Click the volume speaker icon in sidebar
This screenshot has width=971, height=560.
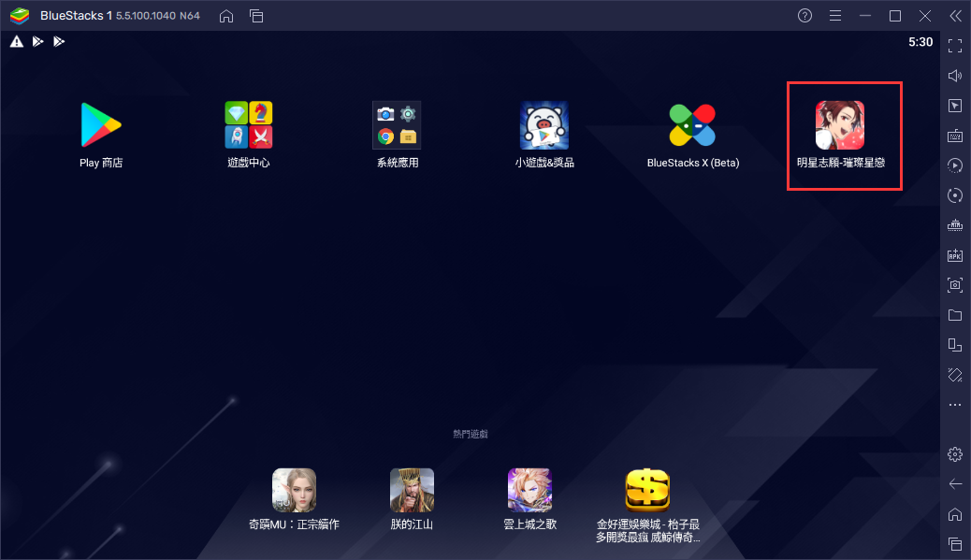point(955,76)
